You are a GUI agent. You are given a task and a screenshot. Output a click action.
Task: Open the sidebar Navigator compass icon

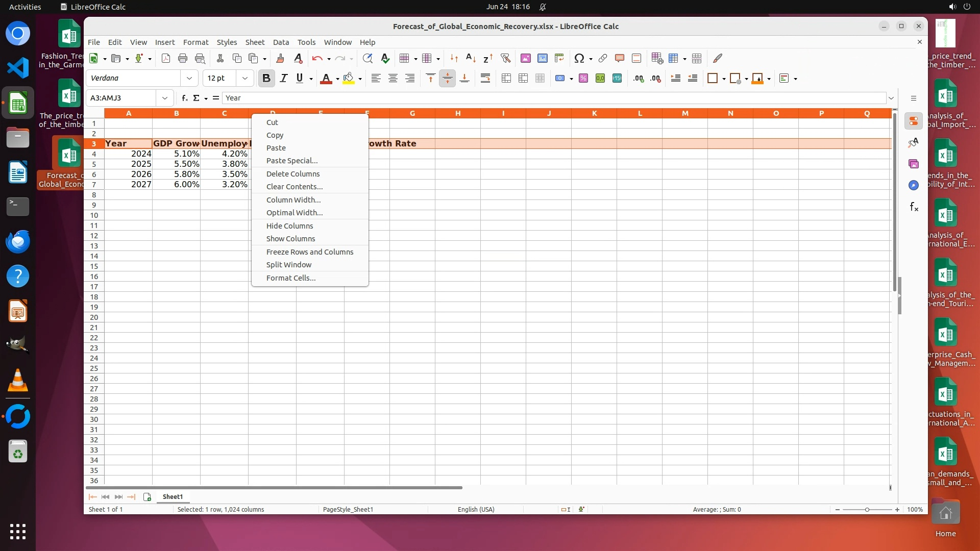pos(913,185)
